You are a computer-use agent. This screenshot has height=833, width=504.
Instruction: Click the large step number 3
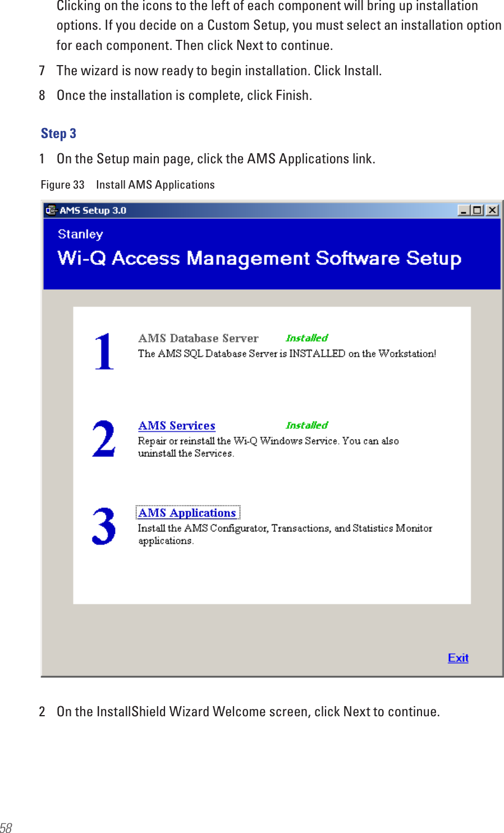coord(104,526)
